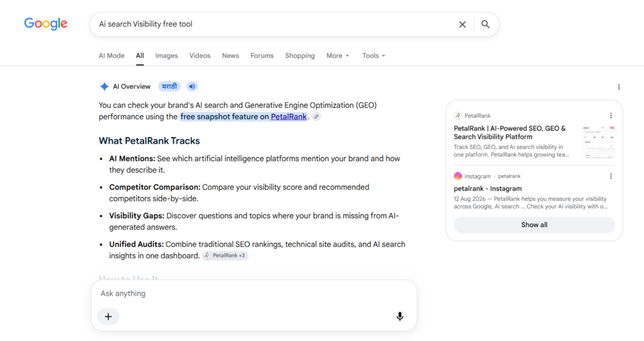The height and width of the screenshot is (341, 644).
Task: Expand the More dropdown
Action: tap(338, 56)
